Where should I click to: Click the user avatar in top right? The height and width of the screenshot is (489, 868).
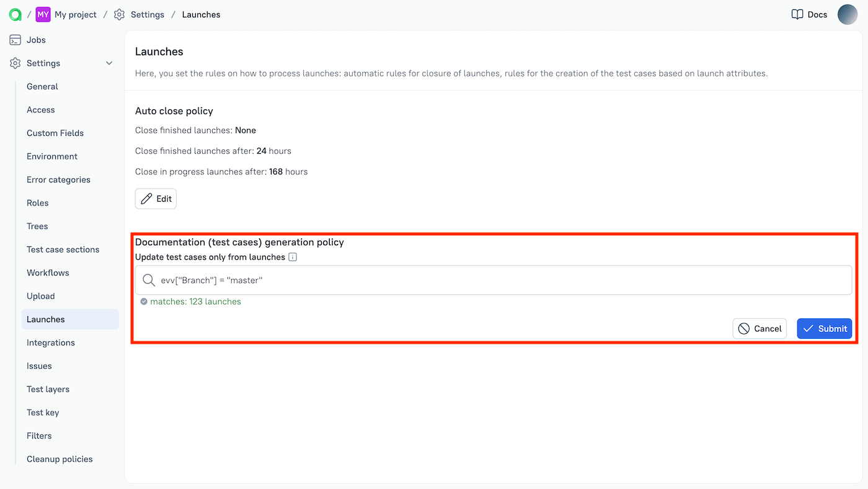tap(848, 14)
